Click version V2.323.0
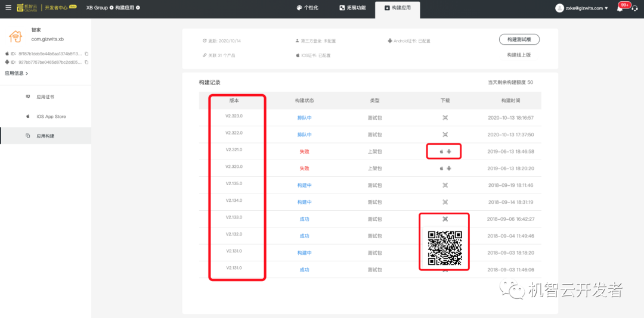 point(234,116)
